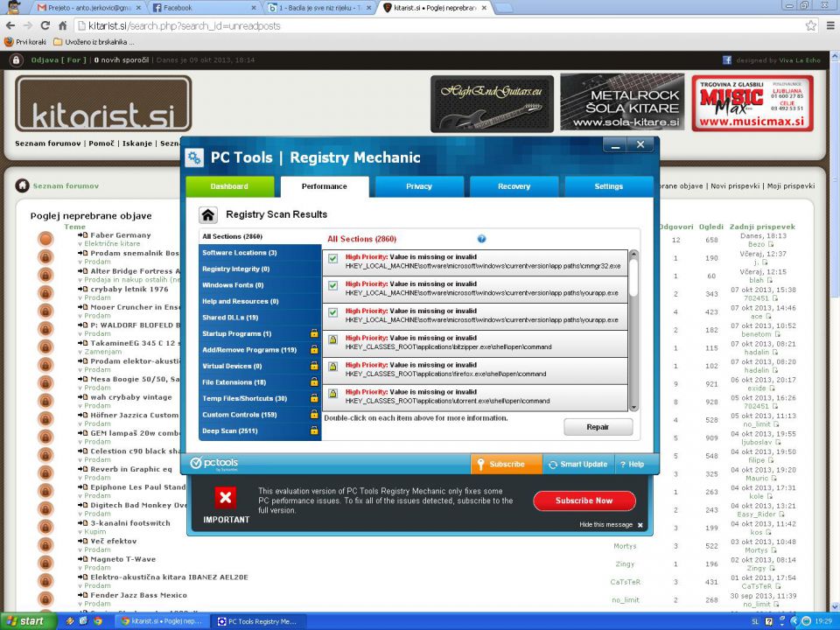Click the Seznam forumov breadcrumb link
This screenshot has width=840, height=630.
(x=66, y=185)
